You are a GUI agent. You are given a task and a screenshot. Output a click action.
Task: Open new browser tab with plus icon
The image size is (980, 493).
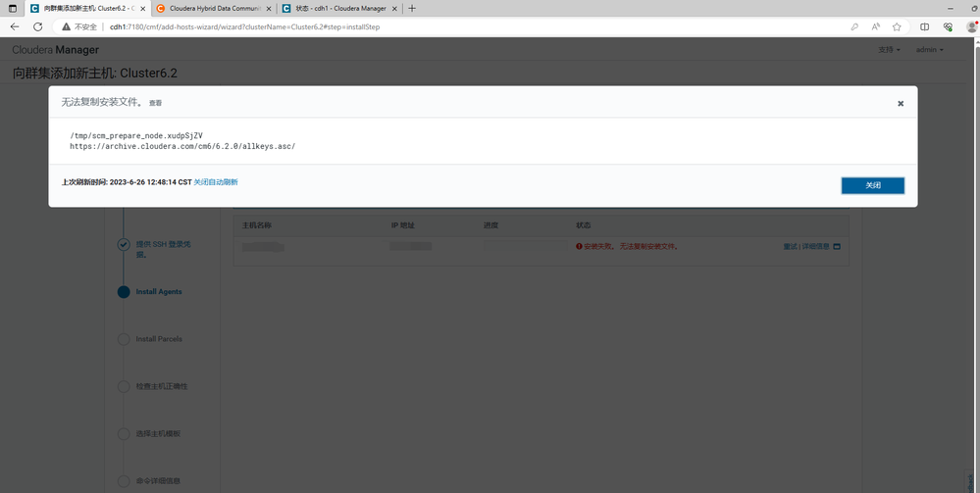point(412,9)
